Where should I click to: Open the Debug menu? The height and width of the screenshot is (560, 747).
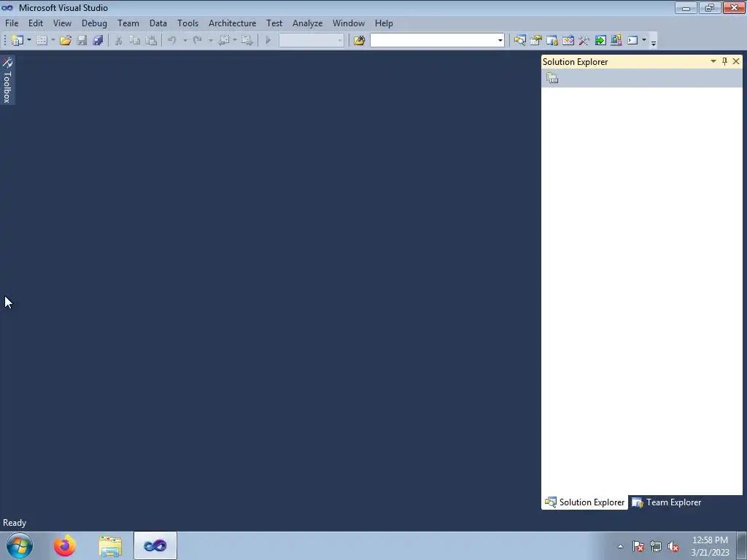[x=94, y=23]
